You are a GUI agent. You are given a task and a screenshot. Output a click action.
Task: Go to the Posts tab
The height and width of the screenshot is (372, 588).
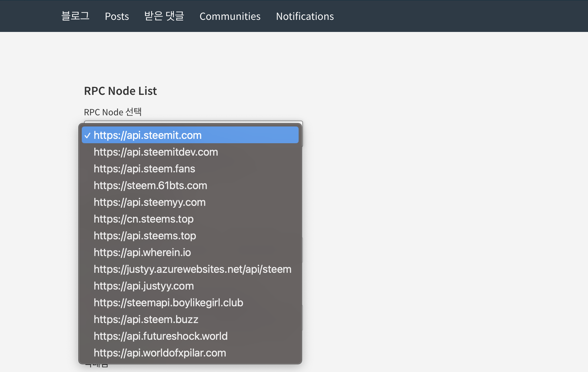(x=117, y=16)
